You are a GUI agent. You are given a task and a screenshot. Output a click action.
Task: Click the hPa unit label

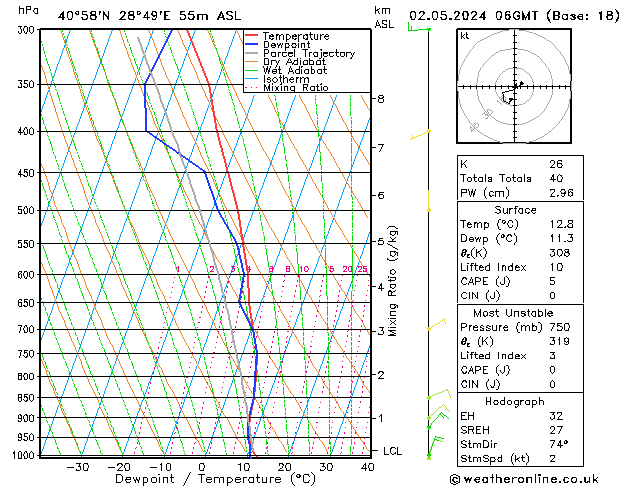(x=28, y=10)
